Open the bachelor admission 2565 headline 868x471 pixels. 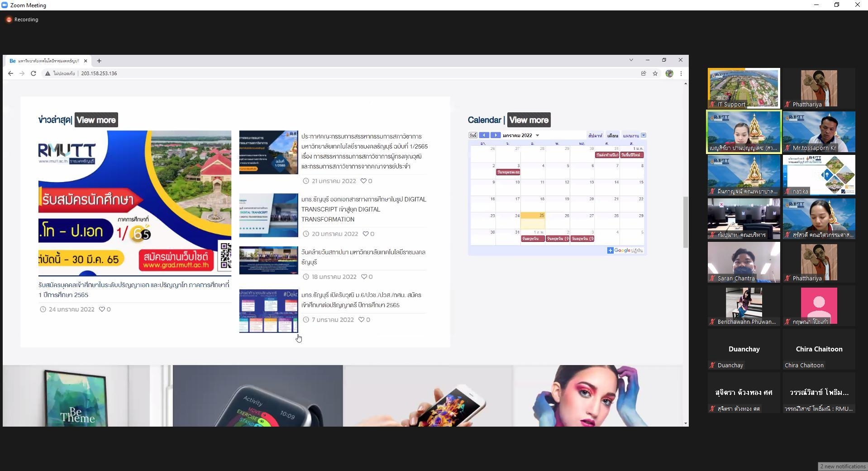point(361,300)
